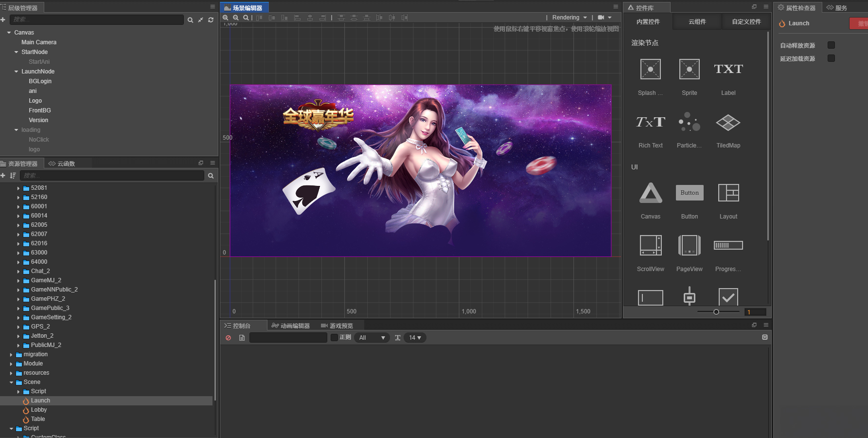The image size is (868, 438).
Task: Select the TiledMap control
Action: point(728,123)
